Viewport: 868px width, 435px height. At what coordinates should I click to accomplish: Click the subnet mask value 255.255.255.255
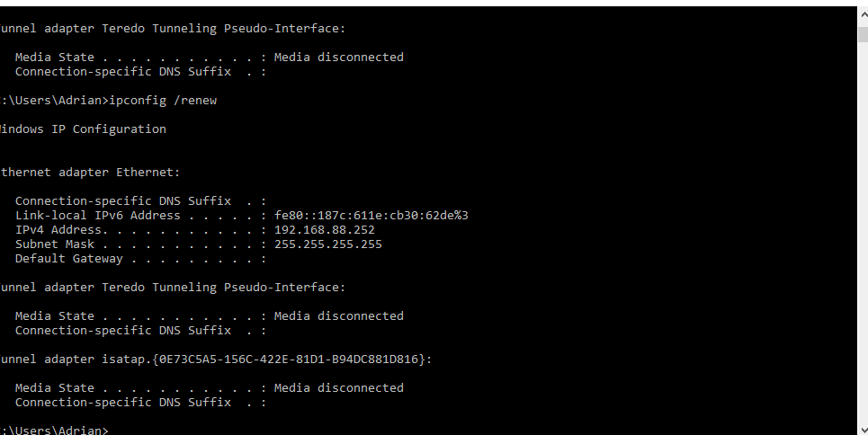(327, 244)
